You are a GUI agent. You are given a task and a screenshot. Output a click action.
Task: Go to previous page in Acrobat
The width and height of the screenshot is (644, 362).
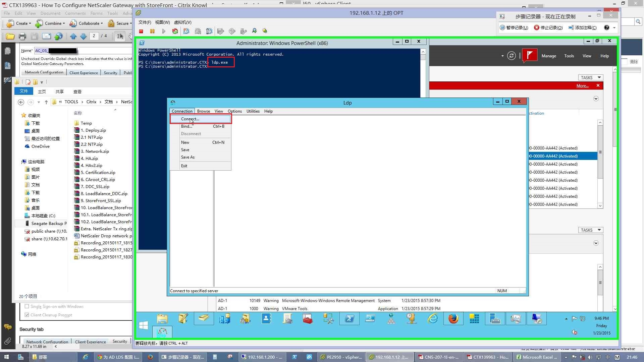coord(73,37)
